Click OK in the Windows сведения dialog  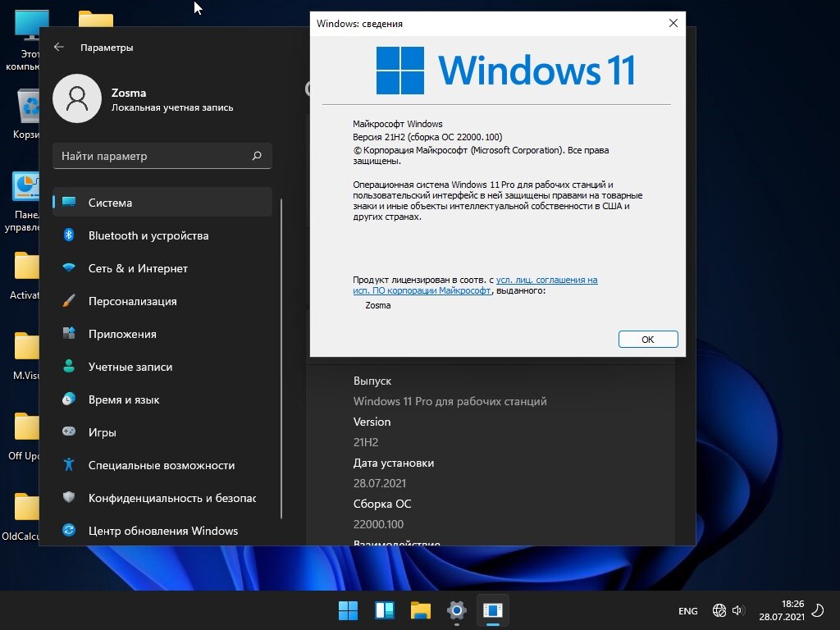[648, 339]
